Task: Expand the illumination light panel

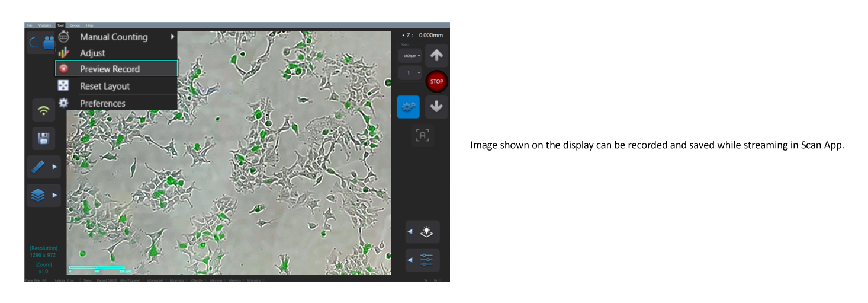Action: tap(422, 232)
